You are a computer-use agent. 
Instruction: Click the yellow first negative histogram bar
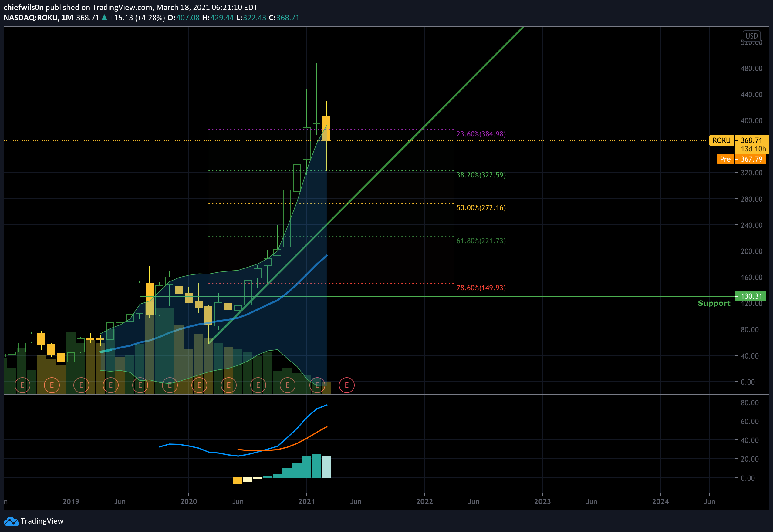click(x=238, y=481)
